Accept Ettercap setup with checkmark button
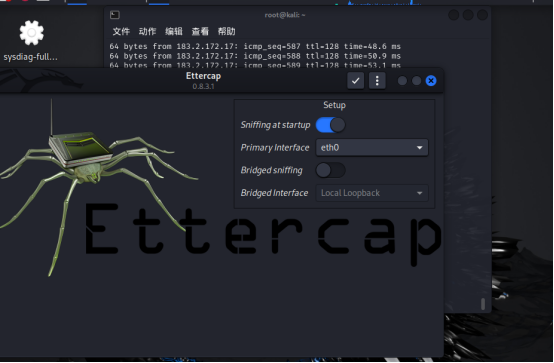 point(355,81)
